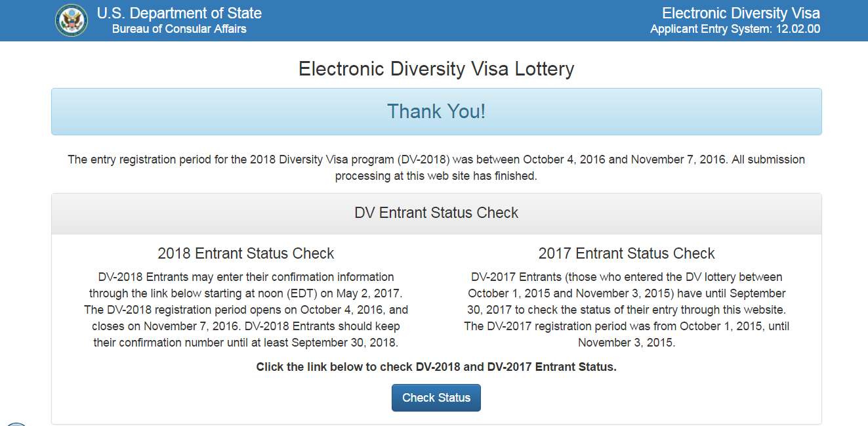This screenshot has width=868, height=426.
Task: Click the "Bureau of Consular Affairs" header text
Action: click(179, 29)
